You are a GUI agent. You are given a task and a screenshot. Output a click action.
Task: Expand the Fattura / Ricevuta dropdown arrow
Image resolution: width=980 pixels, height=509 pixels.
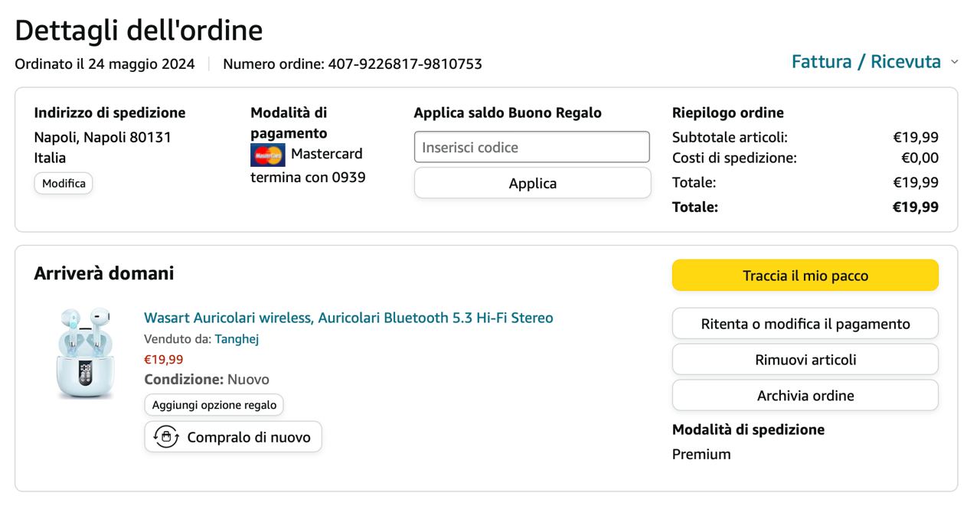(x=954, y=62)
